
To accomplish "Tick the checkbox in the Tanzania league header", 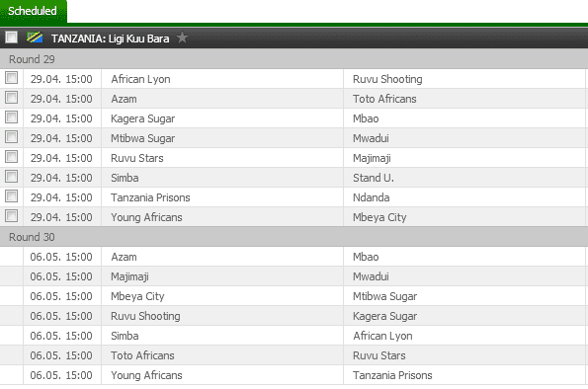I will point(11,38).
